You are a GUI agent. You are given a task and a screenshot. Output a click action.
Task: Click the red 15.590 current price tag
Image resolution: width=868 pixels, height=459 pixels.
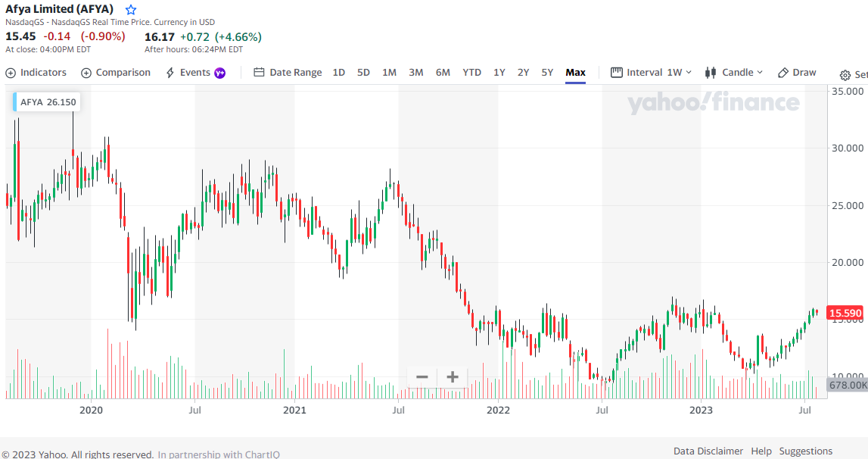(x=845, y=314)
